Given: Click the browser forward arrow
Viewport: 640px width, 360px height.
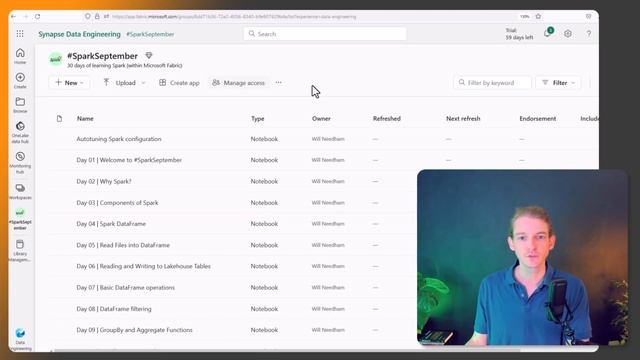Looking at the screenshot, I should (25, 16).
